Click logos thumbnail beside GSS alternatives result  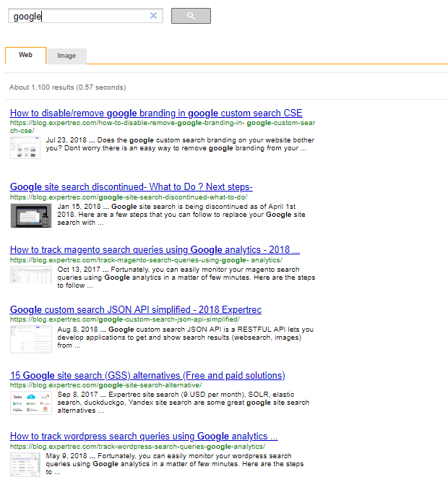point(31,403)
